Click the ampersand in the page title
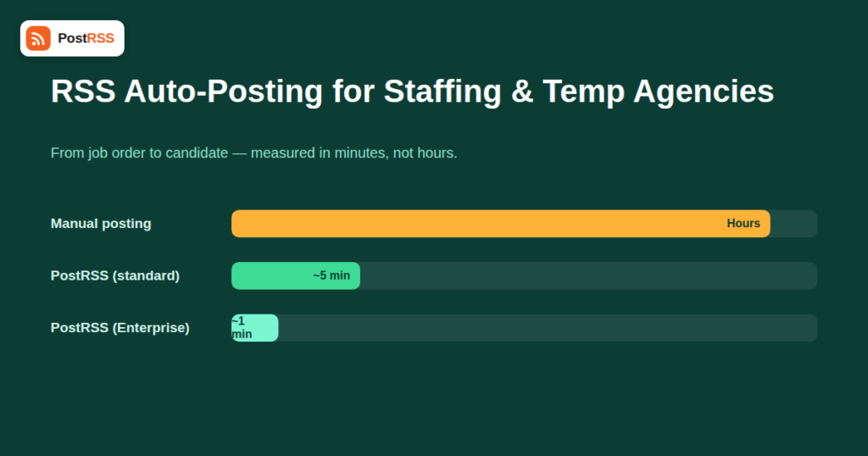Image resolution: width=868 pixels, height=456 pixels. [522, 91]
